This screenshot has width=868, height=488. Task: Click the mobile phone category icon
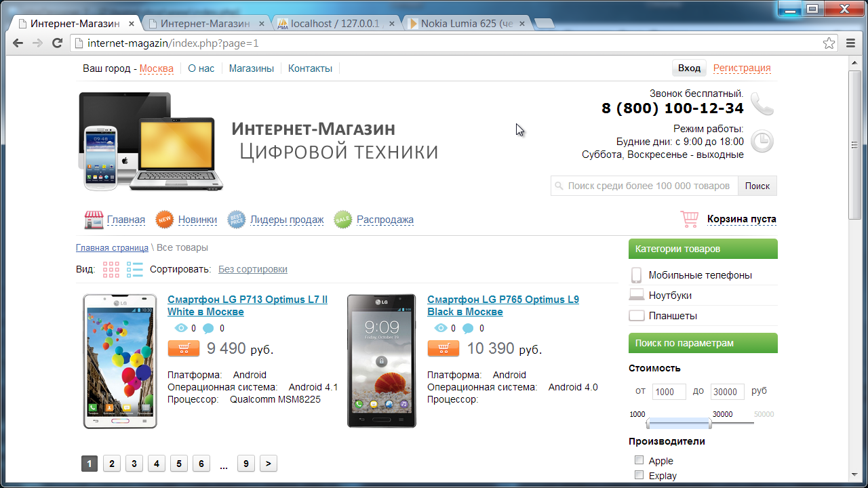coord(636,275)
